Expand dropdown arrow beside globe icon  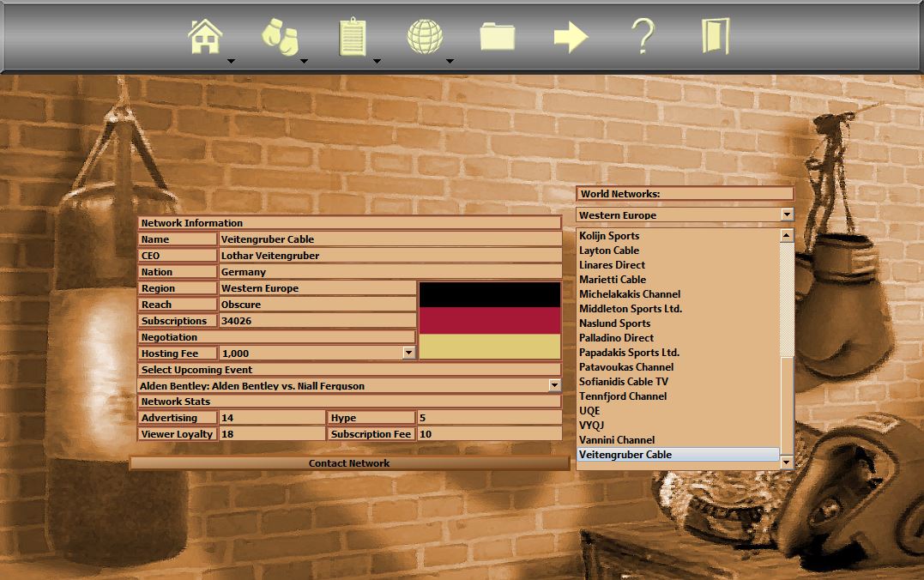pos(450,61)
